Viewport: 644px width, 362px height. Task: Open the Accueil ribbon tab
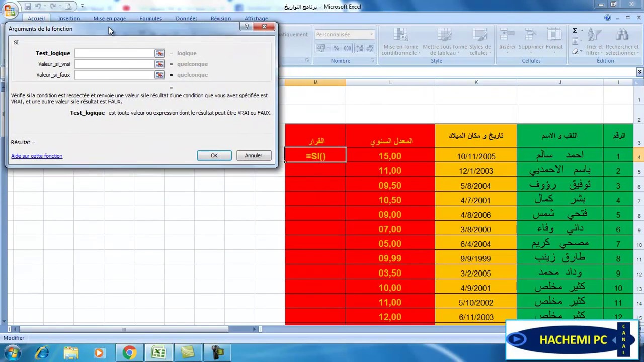click(x=36, y=19)
